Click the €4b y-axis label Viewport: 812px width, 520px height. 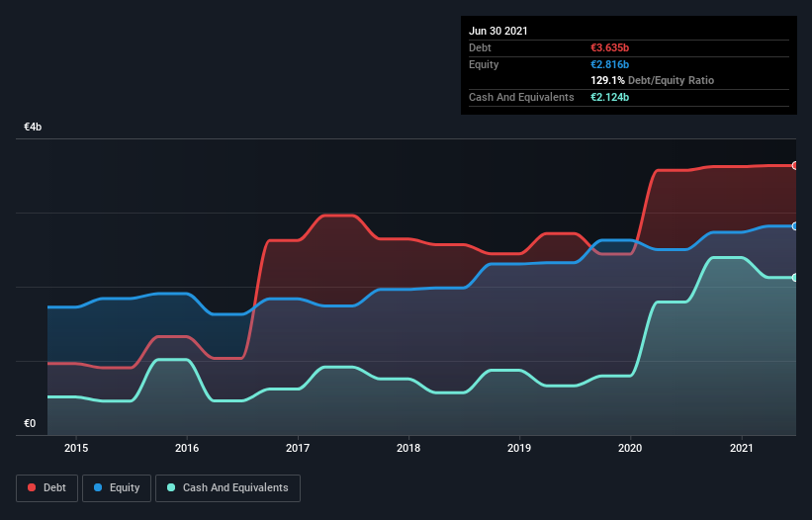33,127
